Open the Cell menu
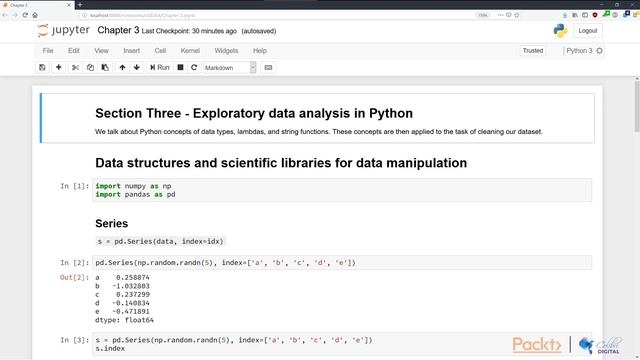This screenshot has height=360, width=640. tap(160, 51)
